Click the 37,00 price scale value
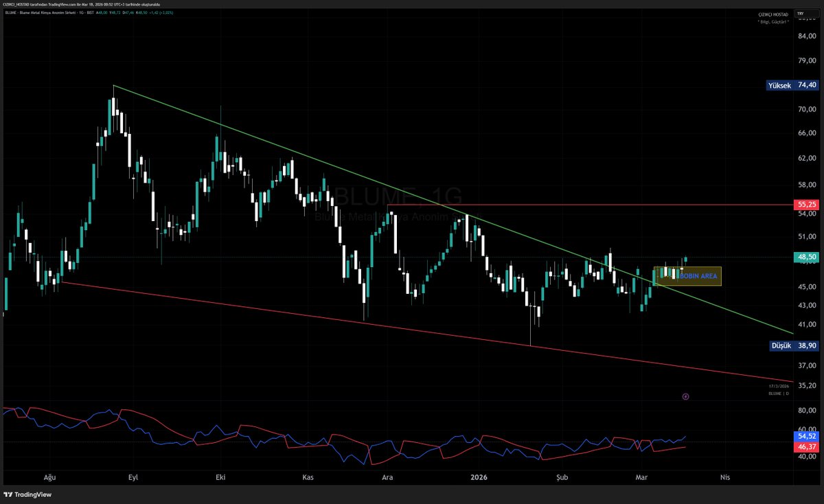The image size is (824, 504). pyautogui.click(x=806, y=366)
